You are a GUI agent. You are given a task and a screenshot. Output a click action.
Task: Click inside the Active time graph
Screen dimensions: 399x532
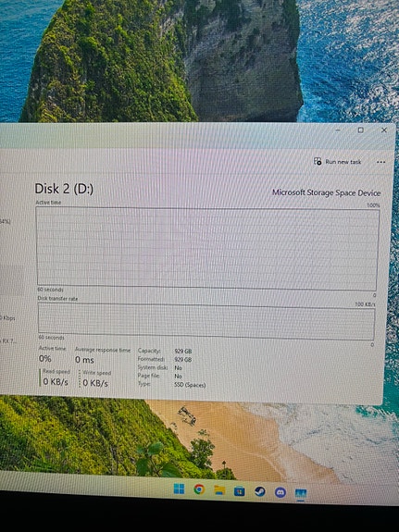coord(207,249)
